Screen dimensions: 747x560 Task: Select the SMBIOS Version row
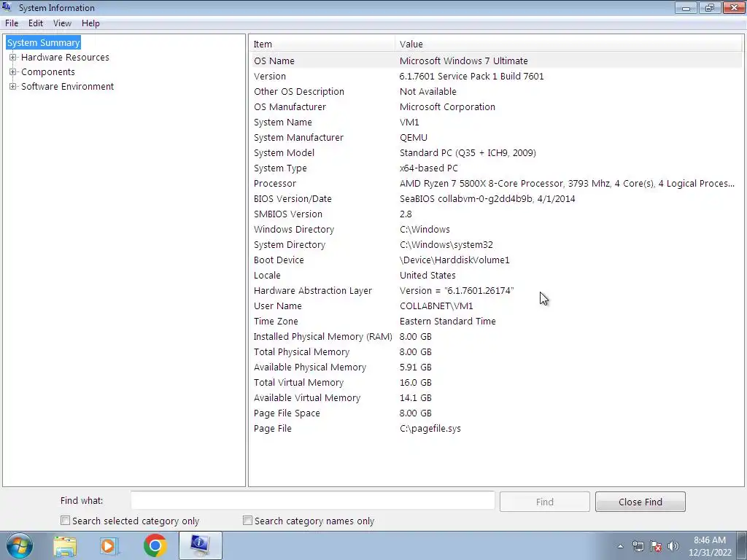tap(496, 214)
